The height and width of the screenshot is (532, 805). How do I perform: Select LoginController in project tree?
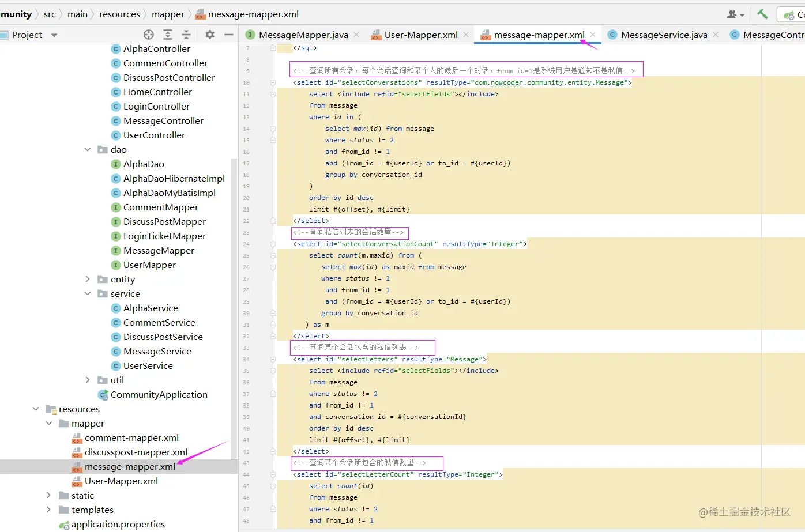point(156,107)
